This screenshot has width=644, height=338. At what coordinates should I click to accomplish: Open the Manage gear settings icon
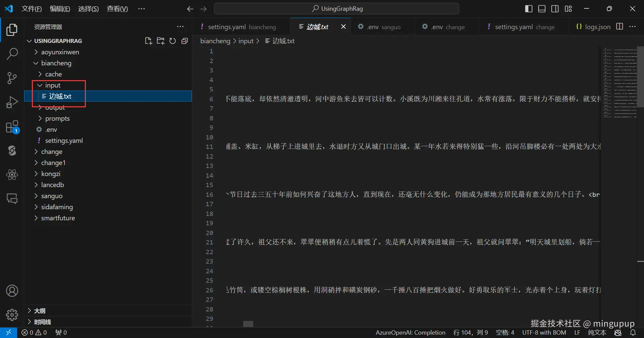pos(12,315)
